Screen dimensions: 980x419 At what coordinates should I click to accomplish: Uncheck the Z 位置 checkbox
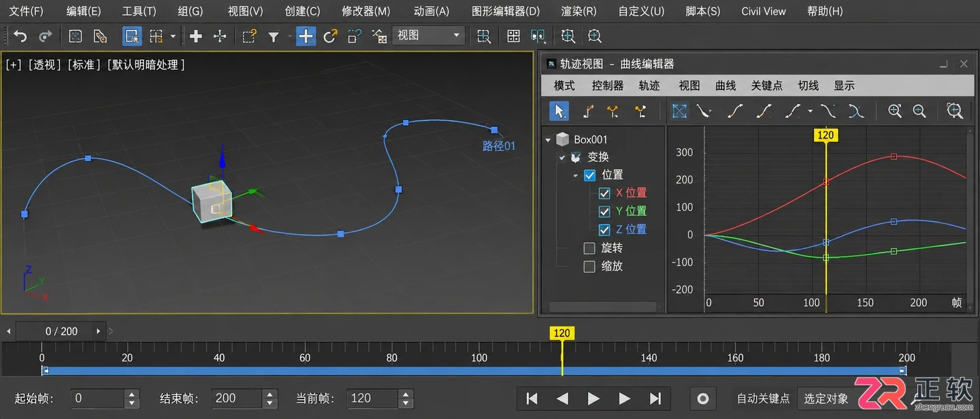604,230
